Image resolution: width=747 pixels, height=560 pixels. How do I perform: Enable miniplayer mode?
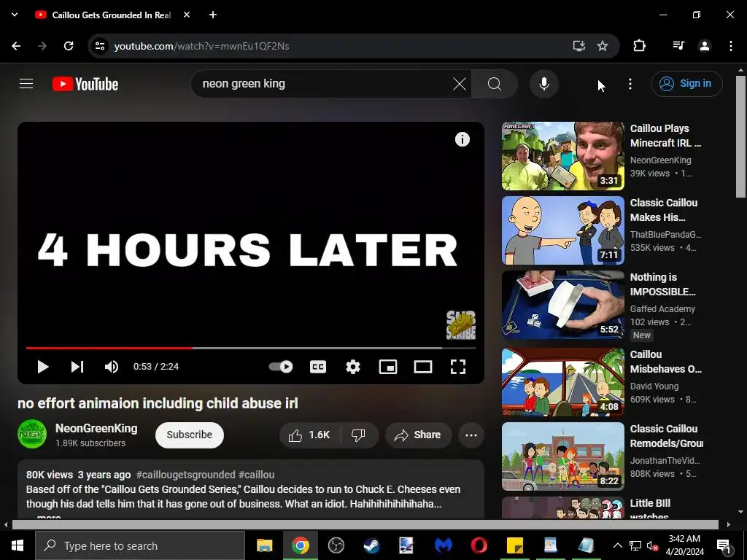click(388, 367)
